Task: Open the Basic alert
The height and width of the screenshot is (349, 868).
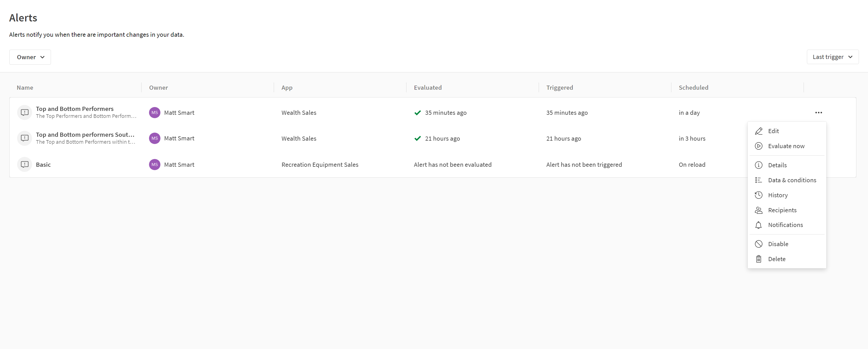Action: tap(43, 165)
